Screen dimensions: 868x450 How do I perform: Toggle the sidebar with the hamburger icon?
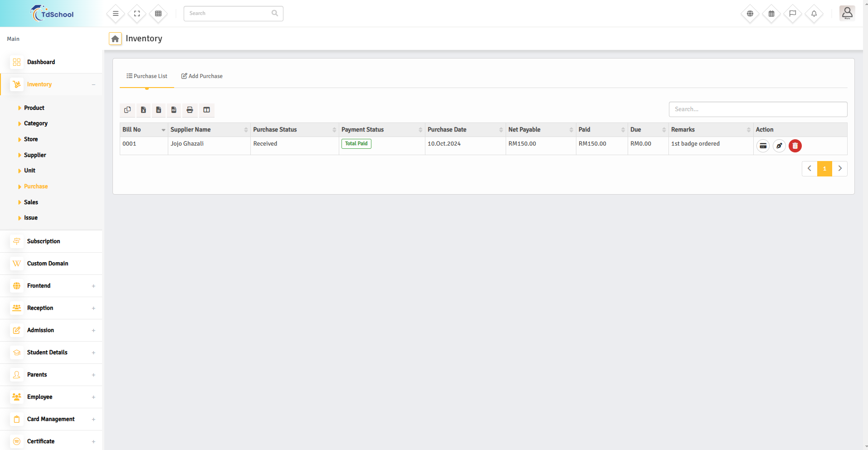pos(116,14)
